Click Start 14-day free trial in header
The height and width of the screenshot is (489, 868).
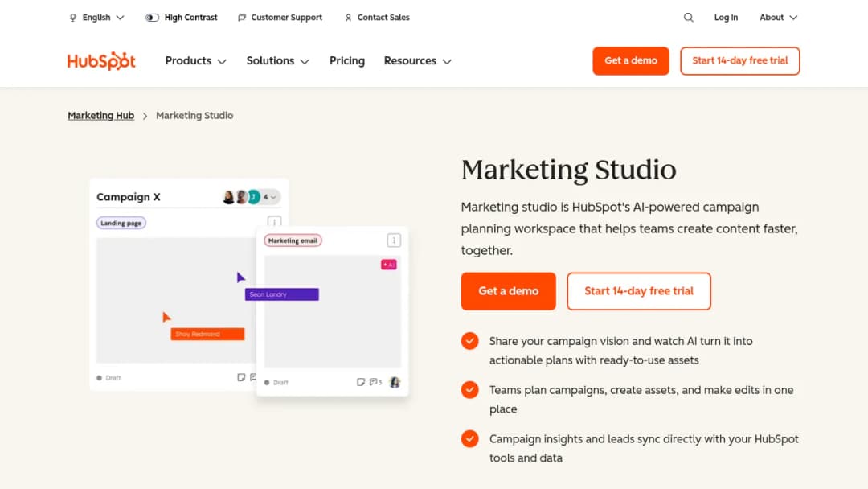pos(739,61)
